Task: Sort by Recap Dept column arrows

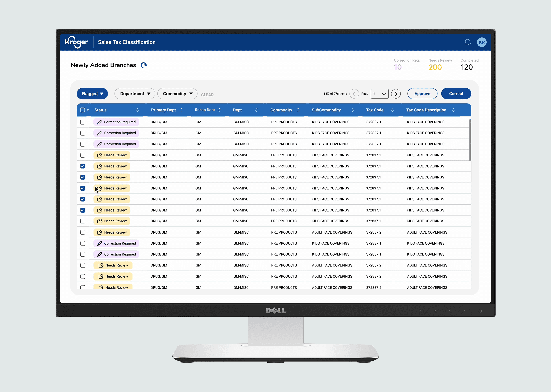Action: click(219, 110)
